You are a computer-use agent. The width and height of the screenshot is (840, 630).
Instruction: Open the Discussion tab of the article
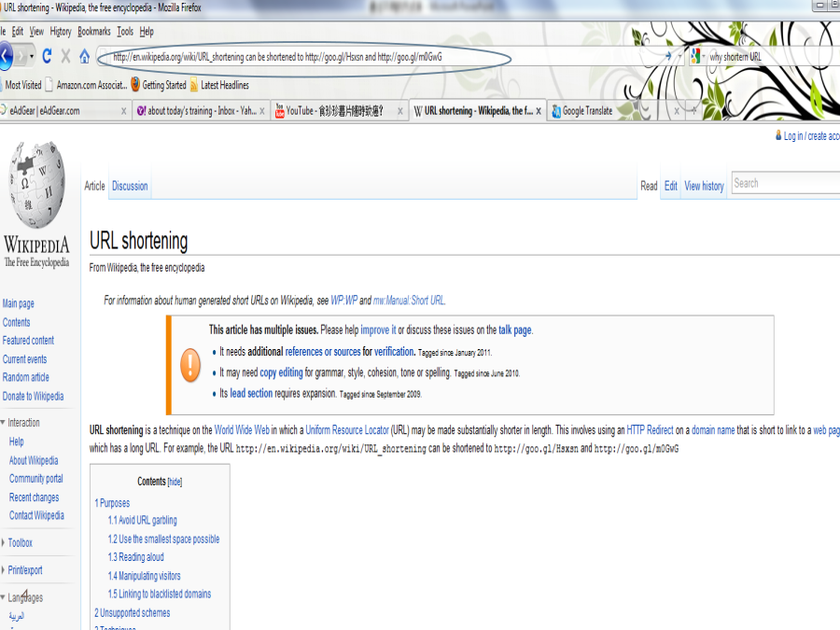point(130,186)
